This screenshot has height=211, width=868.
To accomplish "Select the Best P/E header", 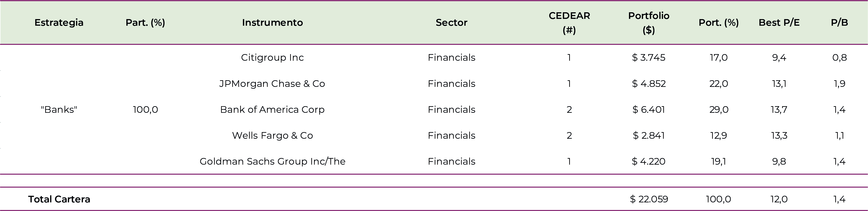I will (x=779, y=23).
